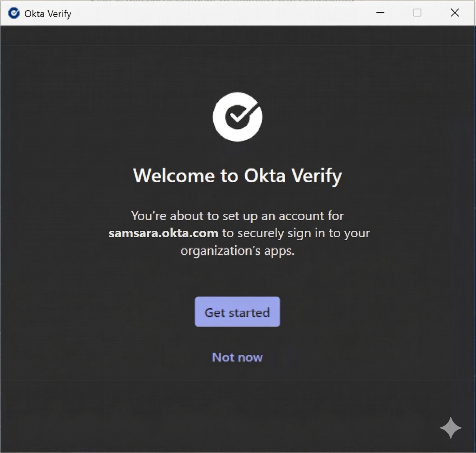This screenshot has height=453, width=476.
Task: Click the Get started button
Action: pos(237,312)
